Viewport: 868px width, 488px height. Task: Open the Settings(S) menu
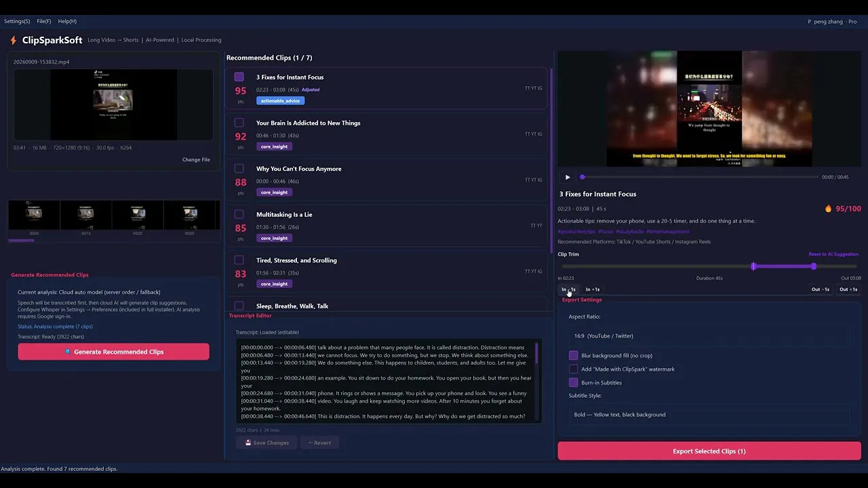17,21
